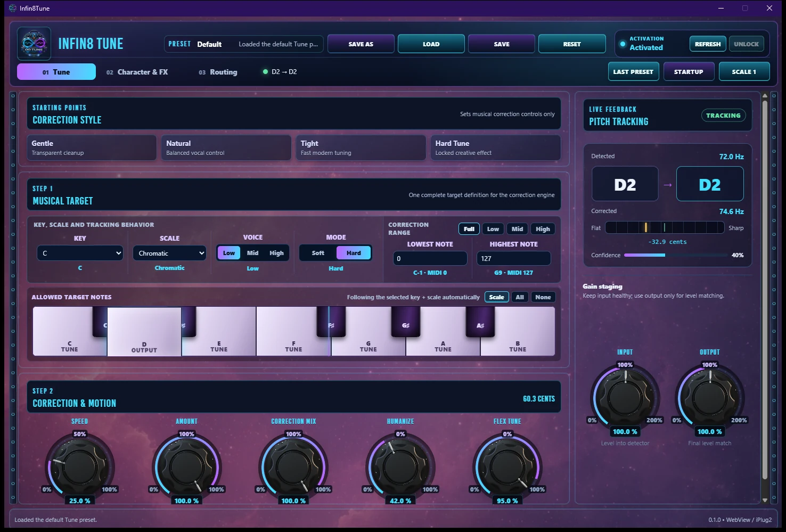Click the D sharp black piano key

(x=189, y=322)
